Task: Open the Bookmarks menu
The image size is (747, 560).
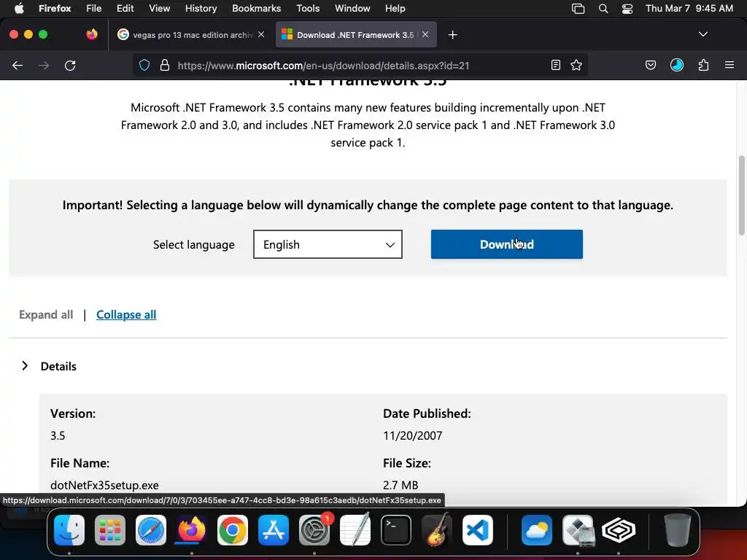Action: point(256,9)
